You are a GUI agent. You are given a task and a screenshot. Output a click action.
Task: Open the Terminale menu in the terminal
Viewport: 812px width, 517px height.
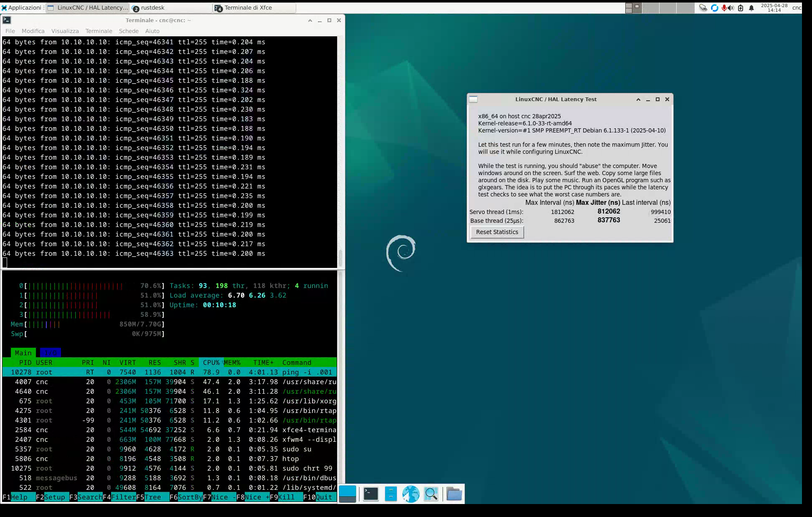(x=99, y=31)
